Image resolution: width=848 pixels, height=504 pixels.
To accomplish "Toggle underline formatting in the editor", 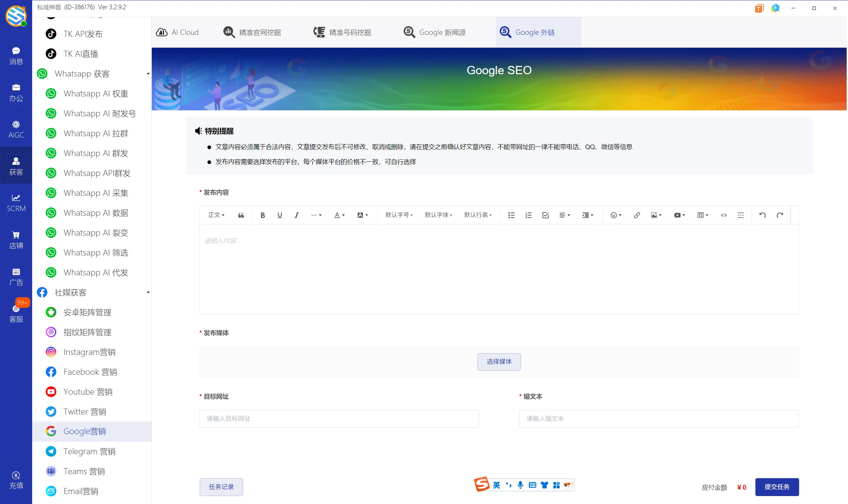I will [x=279, y=215].
